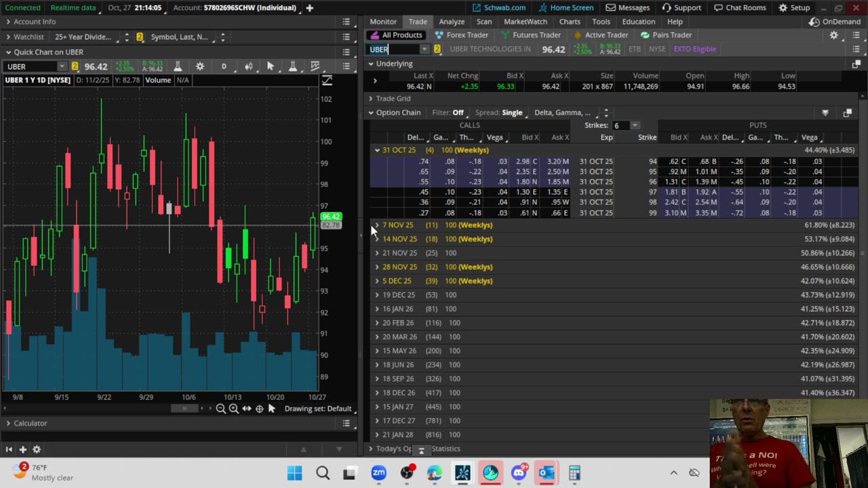This screenshot has width=868, height=488.
Task: Expand the Calculator gadget
Action: [8, 424]
